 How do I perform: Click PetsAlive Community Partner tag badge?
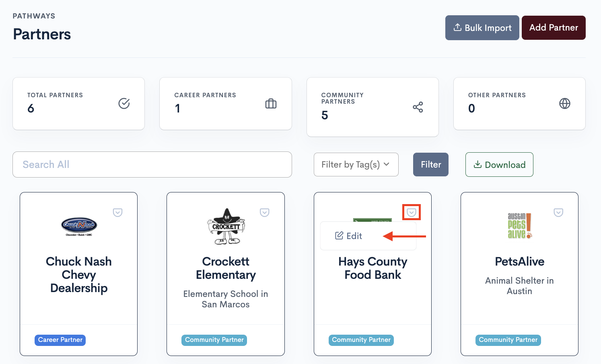pyautogui.click(x=508, y=340)
